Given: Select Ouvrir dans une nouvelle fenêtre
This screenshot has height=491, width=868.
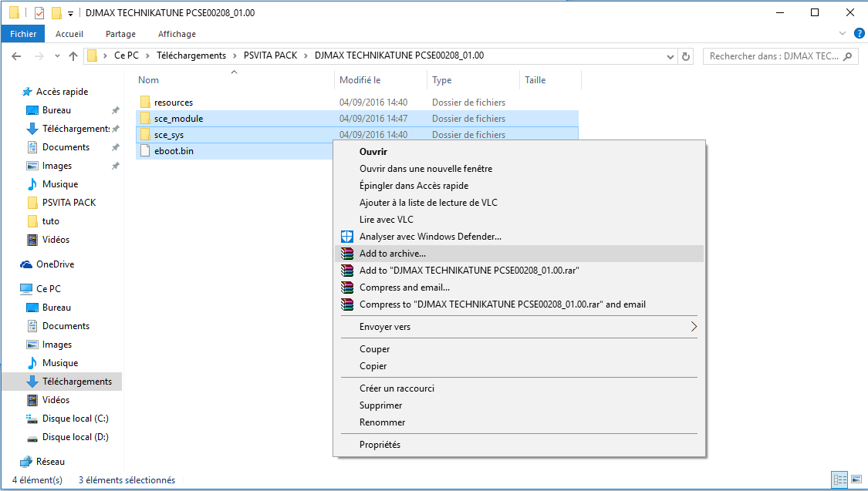Looking at the screenshot, I should [x=519, y=169].
